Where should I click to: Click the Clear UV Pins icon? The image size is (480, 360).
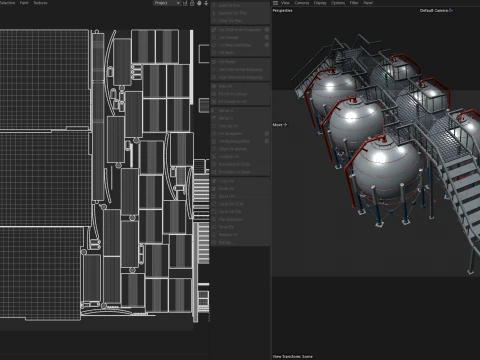point(214,21)
